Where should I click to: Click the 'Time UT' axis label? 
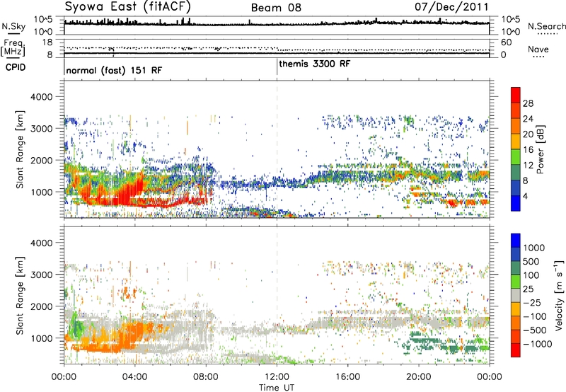[x=277, y=388]
